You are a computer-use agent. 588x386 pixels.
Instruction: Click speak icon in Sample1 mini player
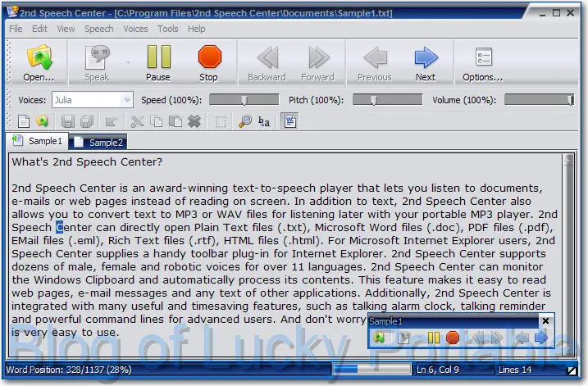[403, 338]
